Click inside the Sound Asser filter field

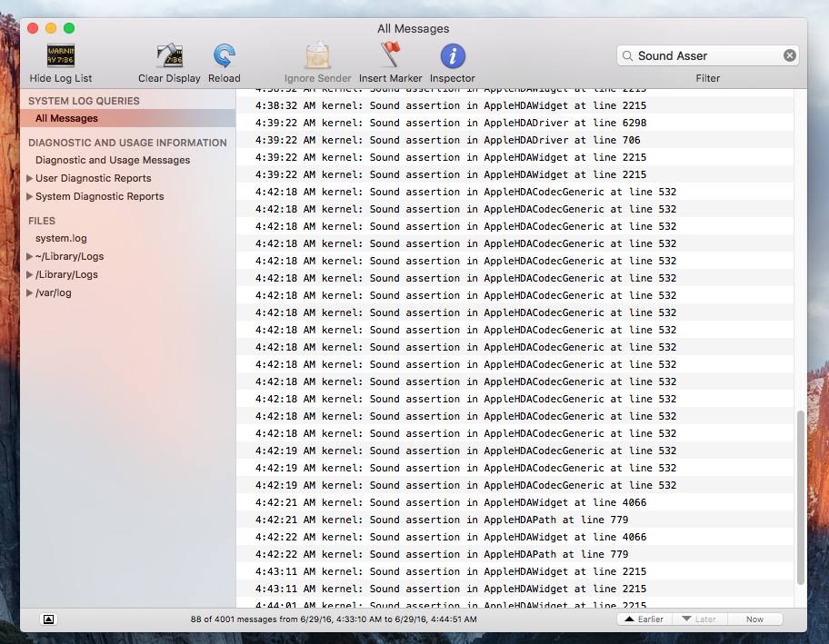pos(704,55)
